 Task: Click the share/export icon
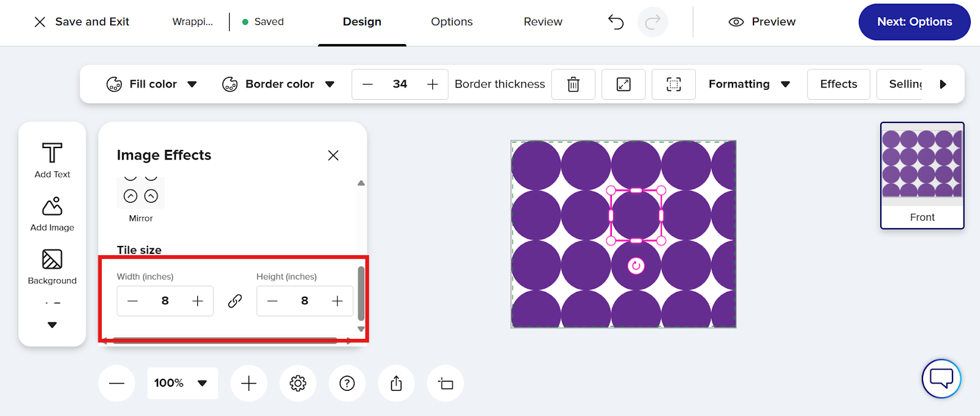click(396, 384)
